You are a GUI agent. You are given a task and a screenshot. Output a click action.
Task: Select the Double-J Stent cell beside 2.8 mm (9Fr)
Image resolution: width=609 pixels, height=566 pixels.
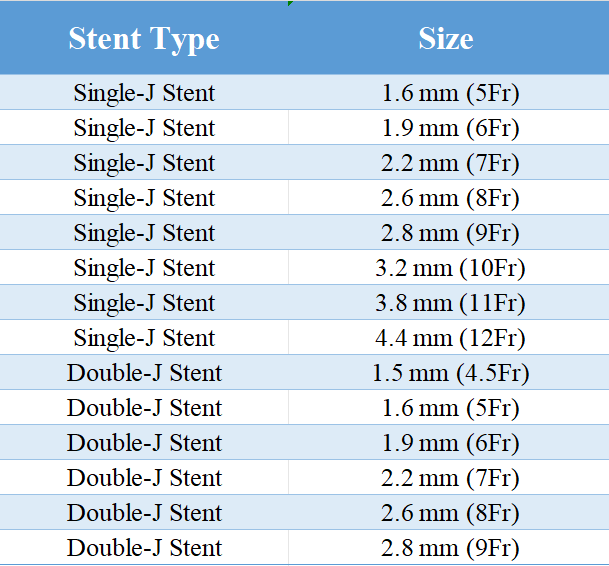point(144,547)
